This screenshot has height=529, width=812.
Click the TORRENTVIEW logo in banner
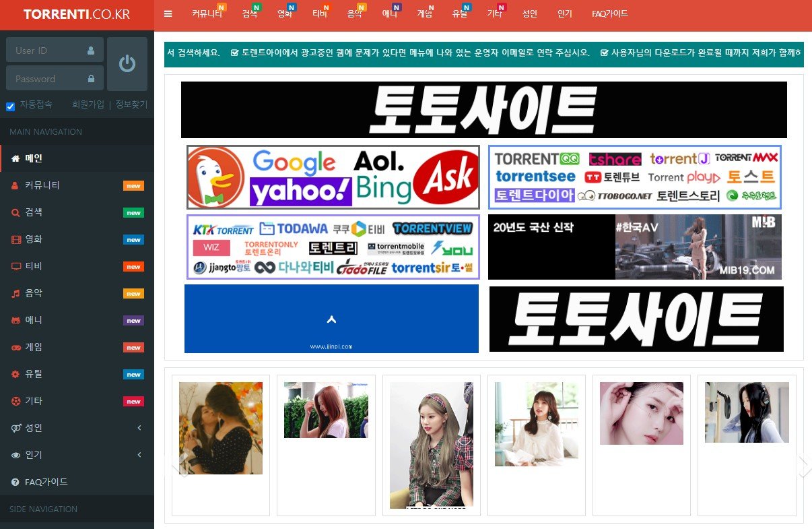coord(434,228)
